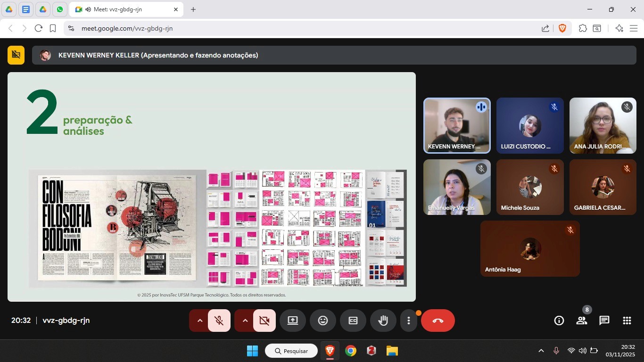Click the Leo AI sparkle icon
This screenshot has width=644, height=362.
tap(619, 28)
